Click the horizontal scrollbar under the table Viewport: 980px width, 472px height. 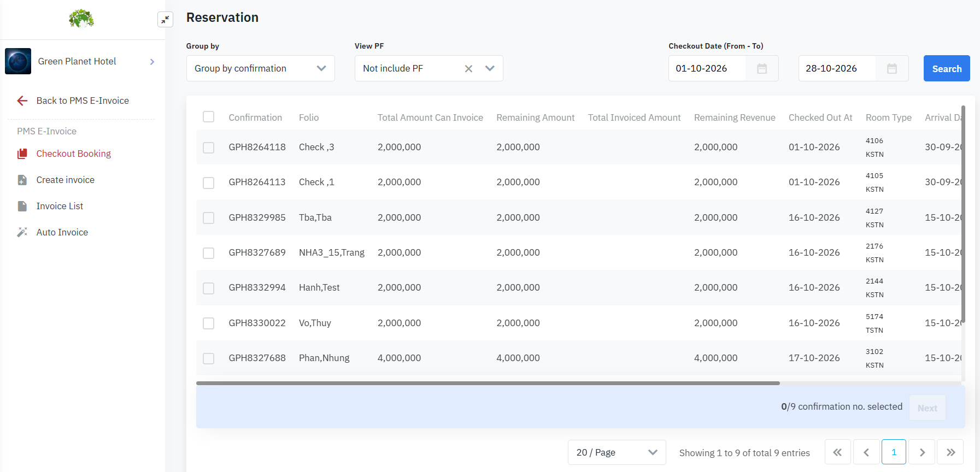point(488,383)
